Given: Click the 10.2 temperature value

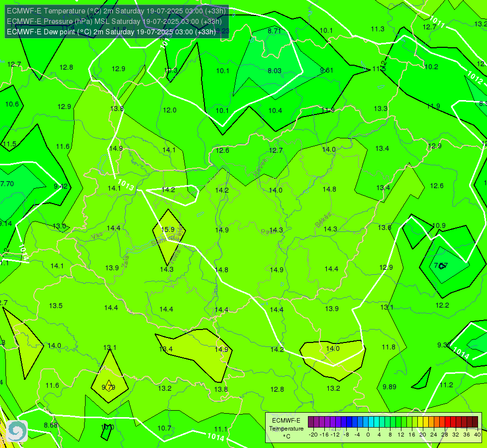Looking at the screenshot, I should pos(431,67).
